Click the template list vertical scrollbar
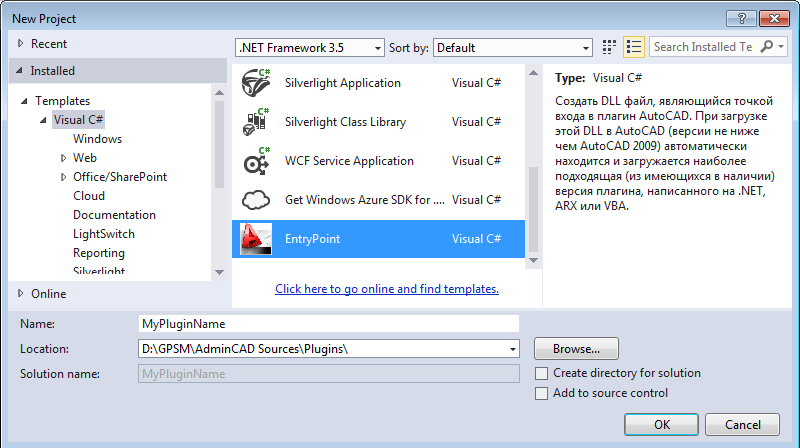The image size is (800, 448). (x=534, y=160)
